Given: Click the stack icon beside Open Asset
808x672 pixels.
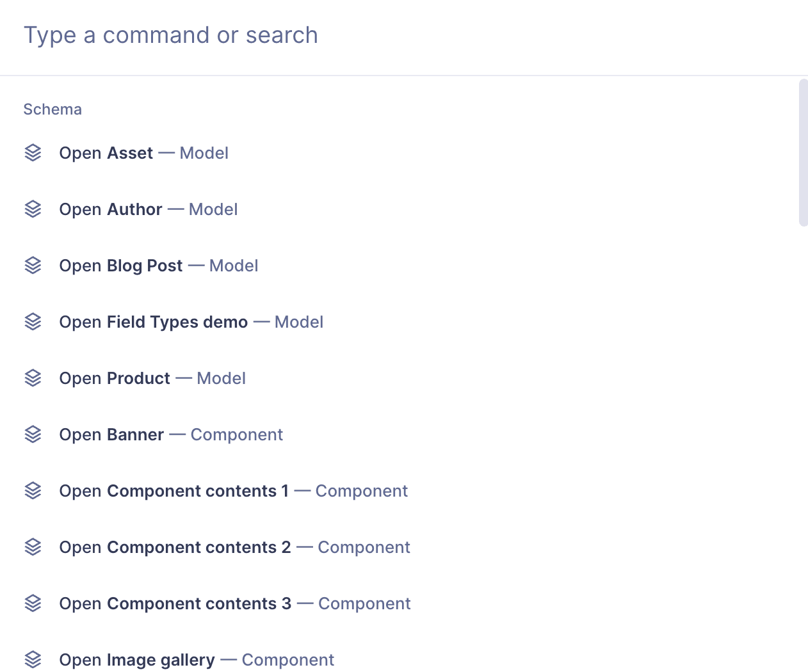Looking at the screenshot, I should [33, 153].
